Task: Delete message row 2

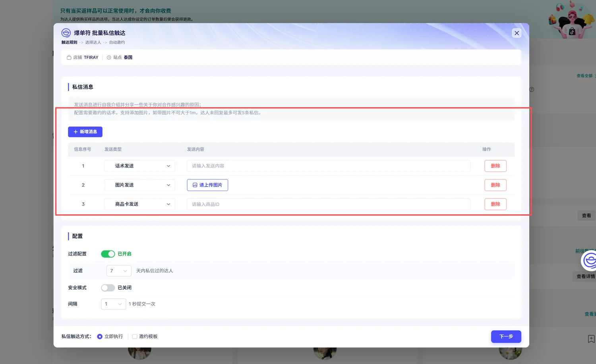Action: pyautogui.click(x=495, y=185)
